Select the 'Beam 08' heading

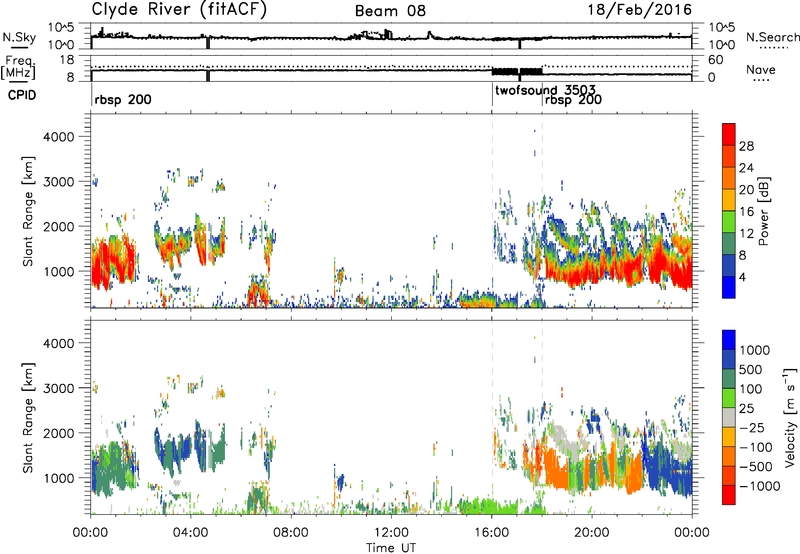point(390,11)
